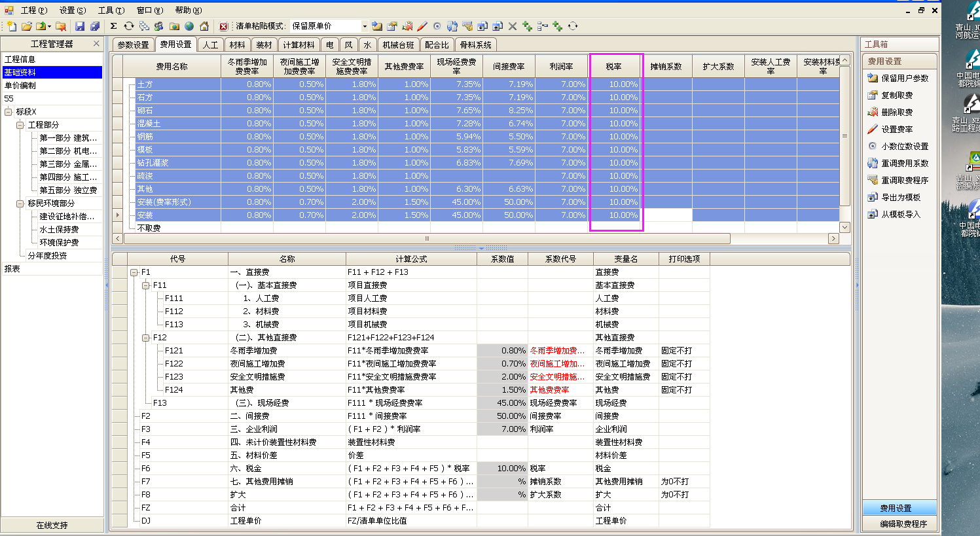This screenshot has width=980, height=536.
Task: Click the New project icon in toolbar
Action: [x=12, y=26]
